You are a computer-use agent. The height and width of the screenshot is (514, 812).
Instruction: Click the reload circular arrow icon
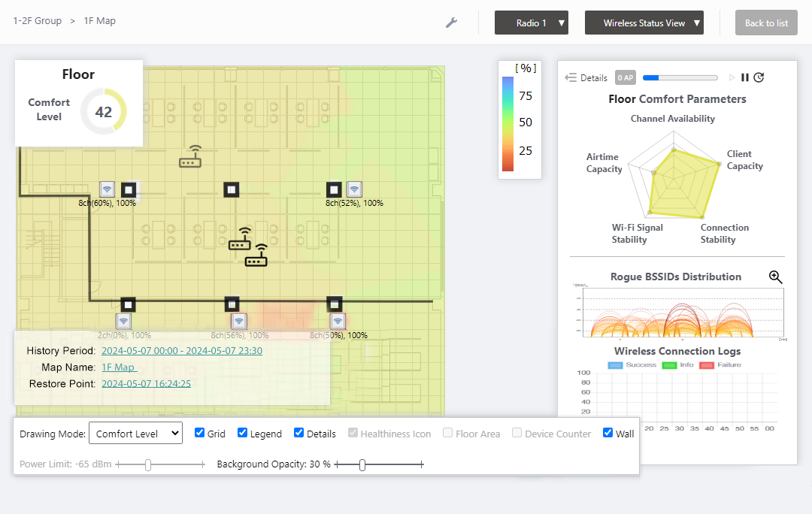click(759, 77)
